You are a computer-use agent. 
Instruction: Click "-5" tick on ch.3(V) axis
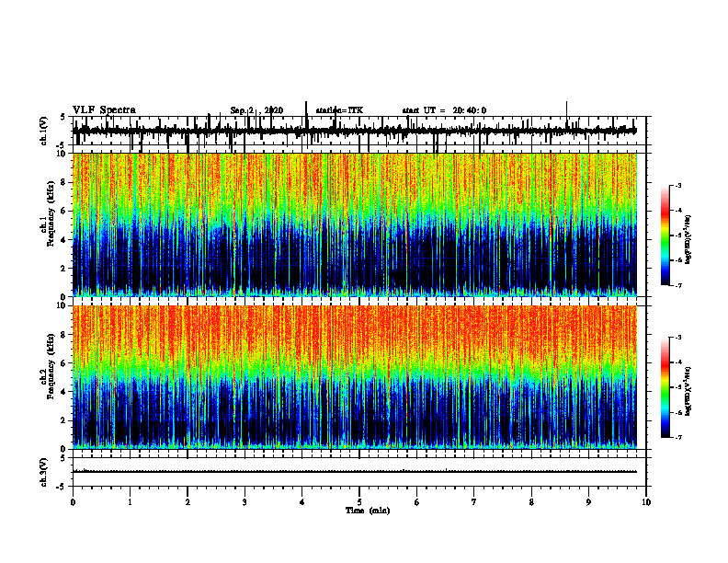pos(61,487)
